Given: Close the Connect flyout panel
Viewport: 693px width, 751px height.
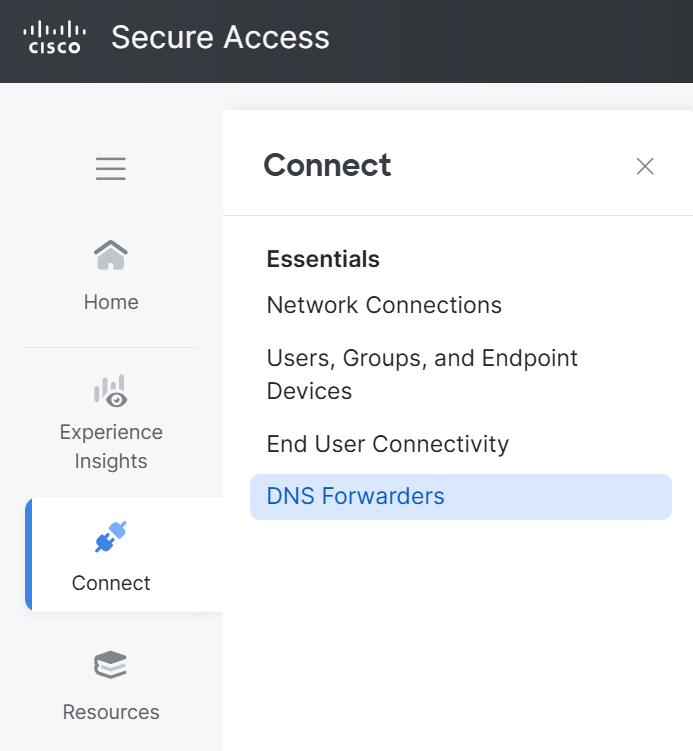Looking at the screenshot, I should pyautogui.click(x=645, y=166).
